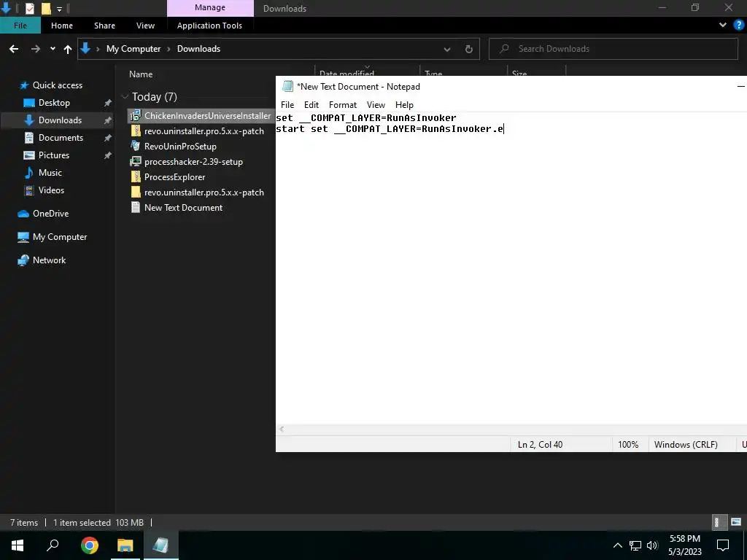Viewport: 747px width, 560px height.
Task: Open the File tab in Explorer ribbon
Action: (20, 26)
